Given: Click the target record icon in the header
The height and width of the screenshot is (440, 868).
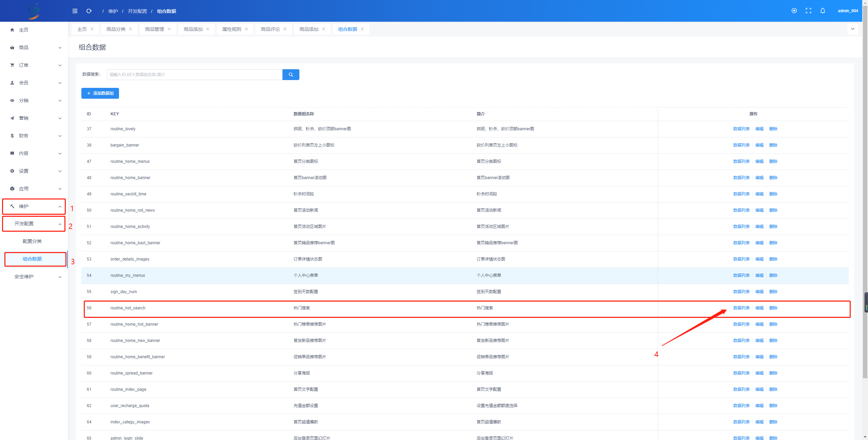Looking at the screenshot, I should [794, 11].
